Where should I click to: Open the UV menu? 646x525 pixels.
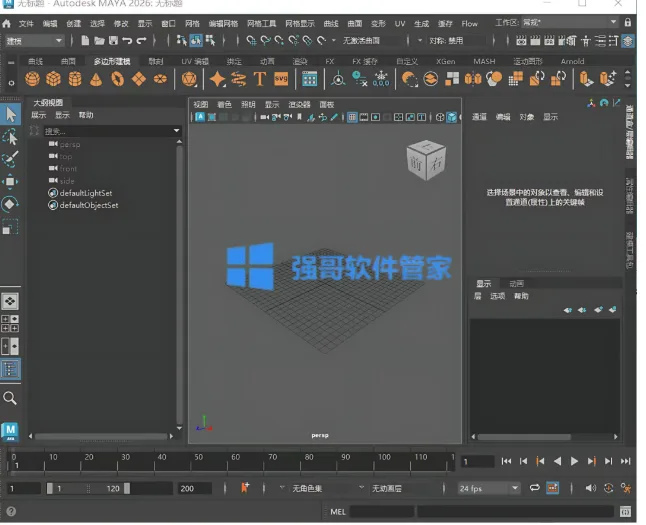click(400, 23)
